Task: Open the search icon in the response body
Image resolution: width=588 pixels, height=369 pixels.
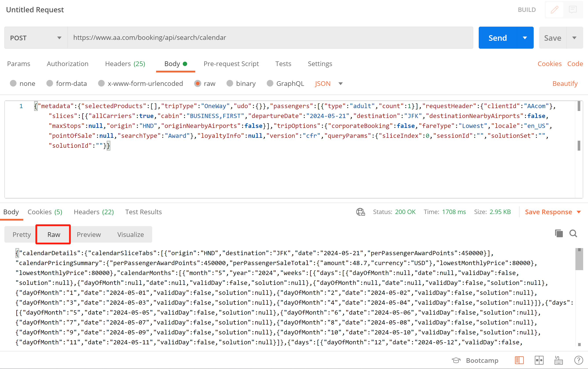Action: tap(573, 234)
